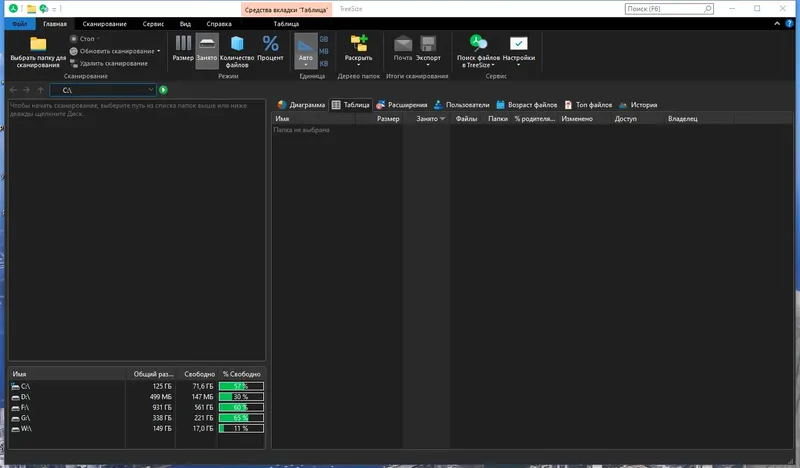Click the 'Занято' column header sort arrow
The width and height of the screenshot is (800, 468).
click(x=442, y=119)
